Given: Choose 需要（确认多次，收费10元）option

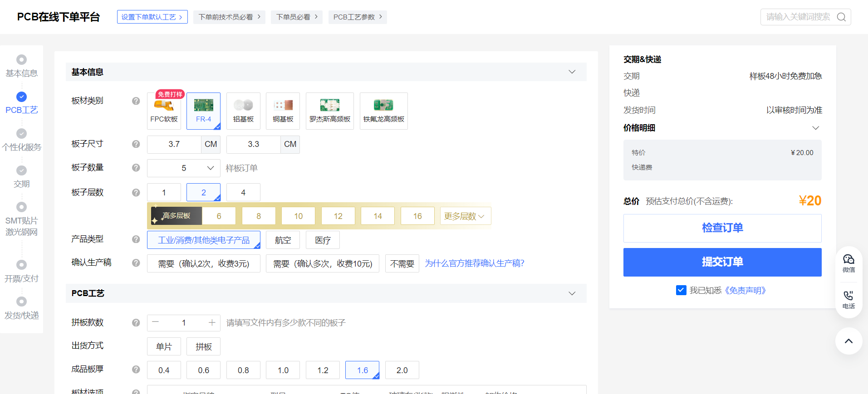Looking at the screenshot, I should tap(323, 263).
